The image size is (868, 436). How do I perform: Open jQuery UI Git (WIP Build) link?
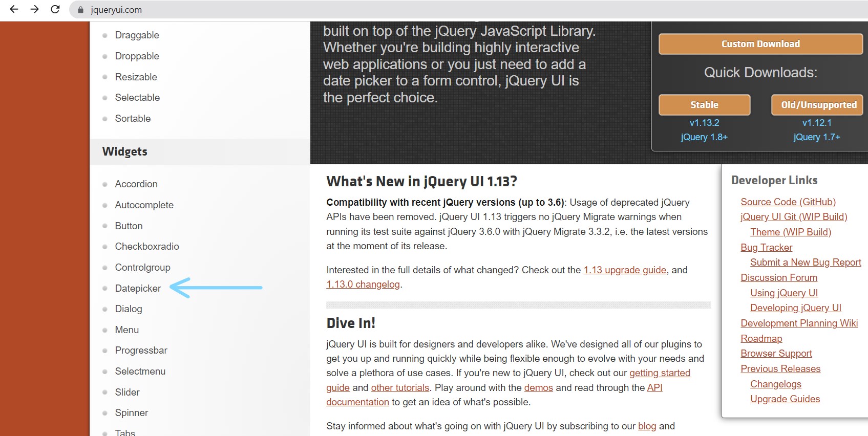click(x=794, y=216)
